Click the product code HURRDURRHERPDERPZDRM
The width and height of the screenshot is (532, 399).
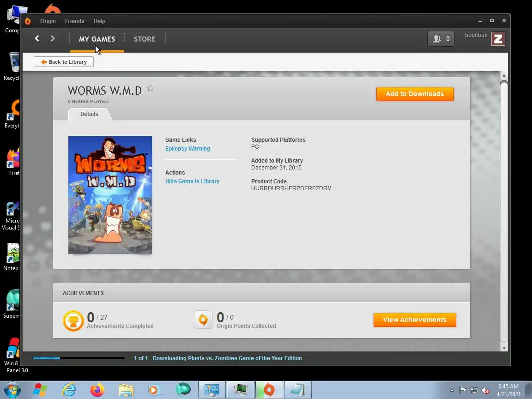(291, 188)
